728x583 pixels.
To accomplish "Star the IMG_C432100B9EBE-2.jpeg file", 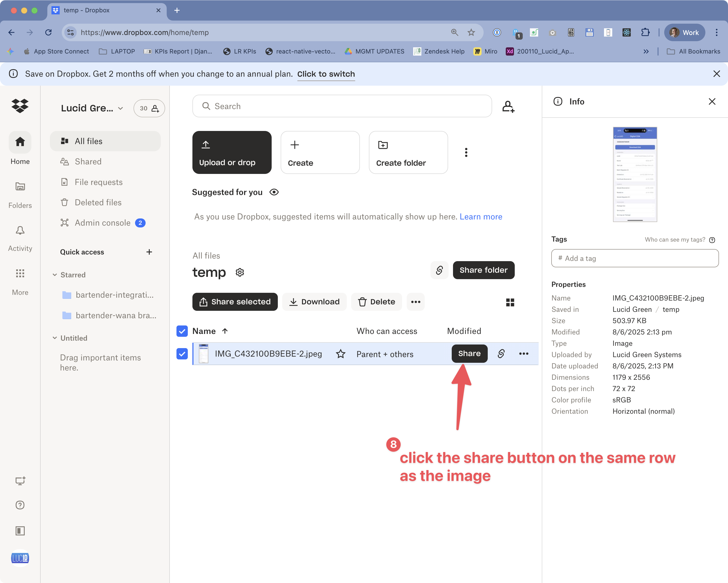I will (341, 354).
